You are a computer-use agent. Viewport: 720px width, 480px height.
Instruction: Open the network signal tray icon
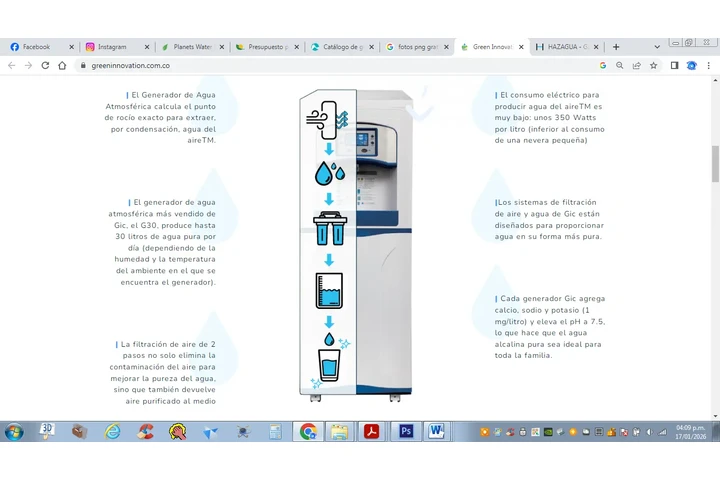[x=663, y=432]
